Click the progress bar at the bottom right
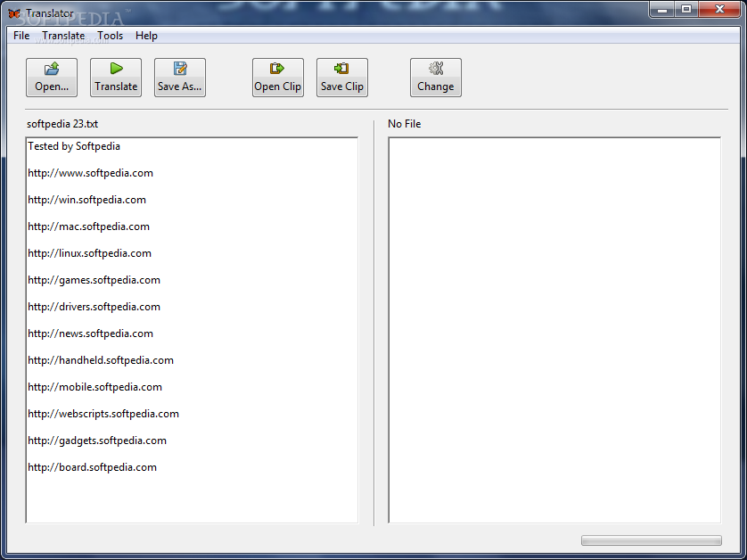Viewport: 747px width, 560px height. tap(652, 540)
